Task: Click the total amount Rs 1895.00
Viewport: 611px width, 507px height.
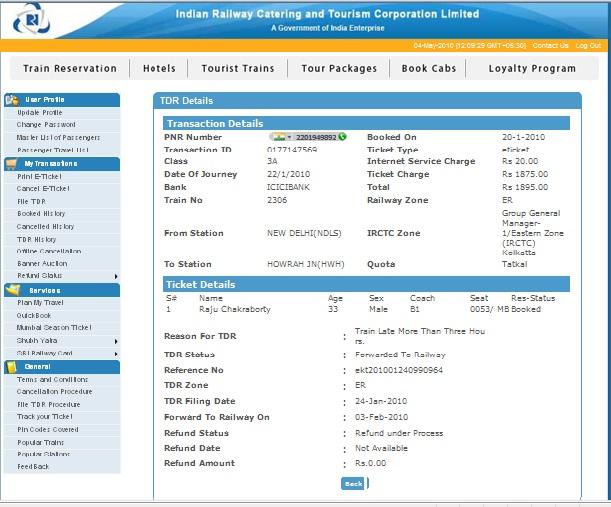Action: pos(525,187)
